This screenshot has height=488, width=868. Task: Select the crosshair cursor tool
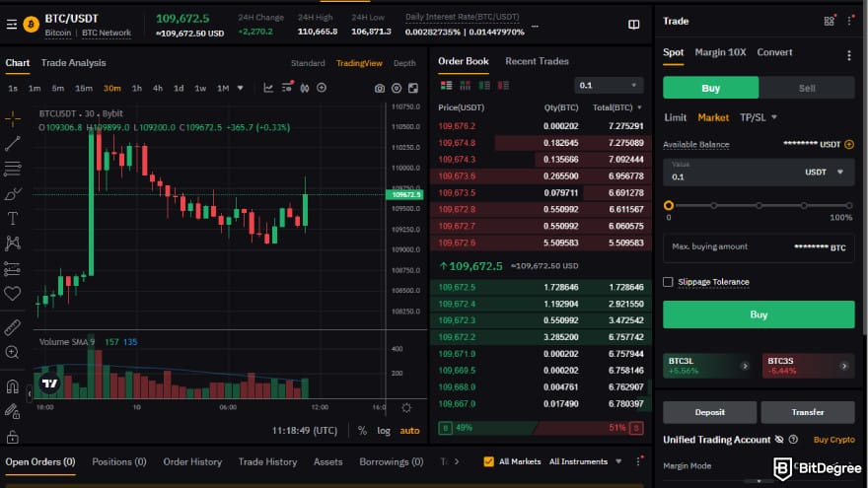(x=12, y=118)
